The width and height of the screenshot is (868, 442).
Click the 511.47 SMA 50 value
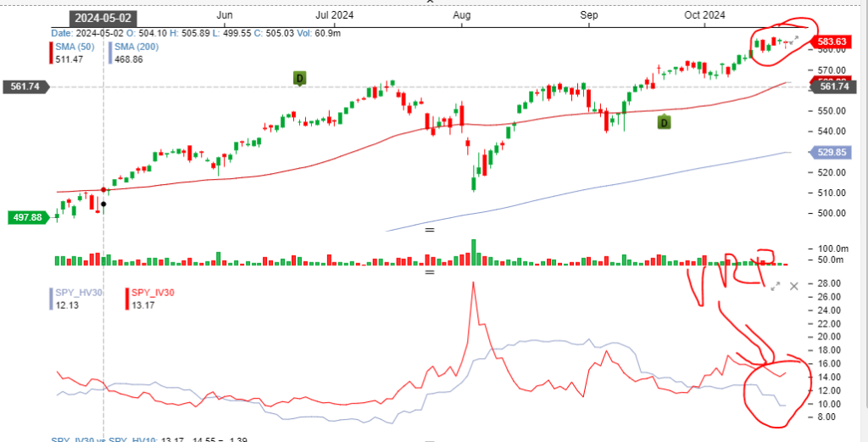pos(70,59)
